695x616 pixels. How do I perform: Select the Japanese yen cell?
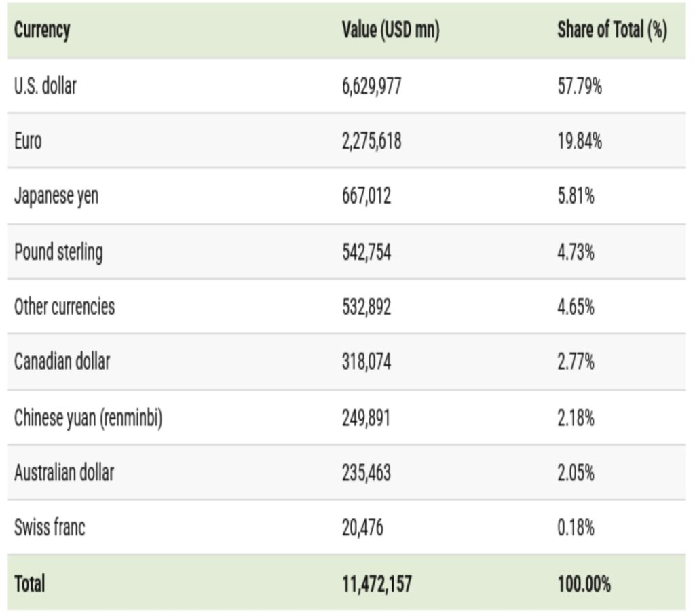(x=56, y=197)
